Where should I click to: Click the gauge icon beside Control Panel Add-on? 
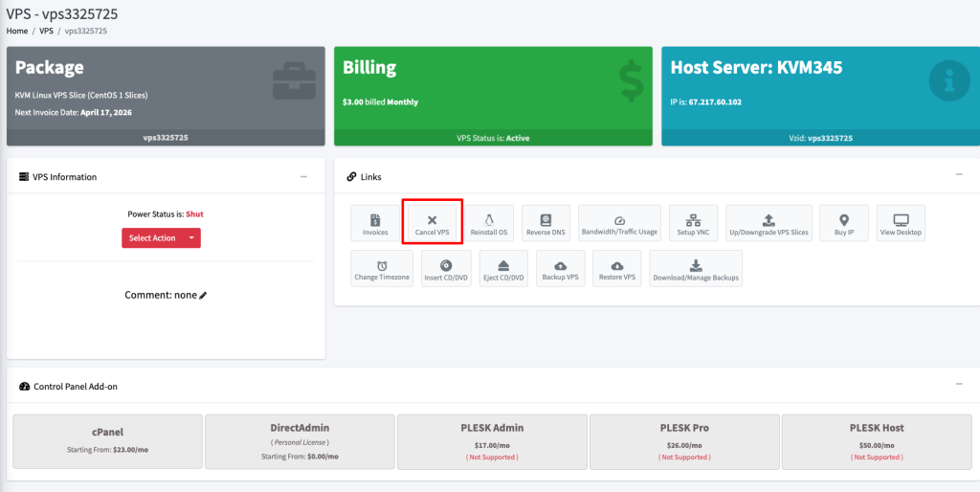pyautogui.click(x=24, y=387)
